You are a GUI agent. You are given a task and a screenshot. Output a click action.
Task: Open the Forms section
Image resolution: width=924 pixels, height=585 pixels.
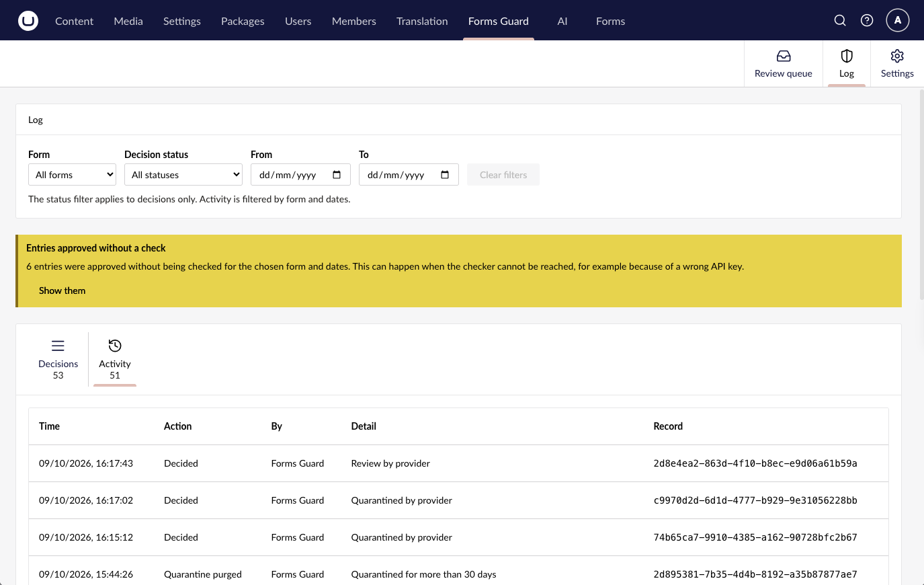611,21
